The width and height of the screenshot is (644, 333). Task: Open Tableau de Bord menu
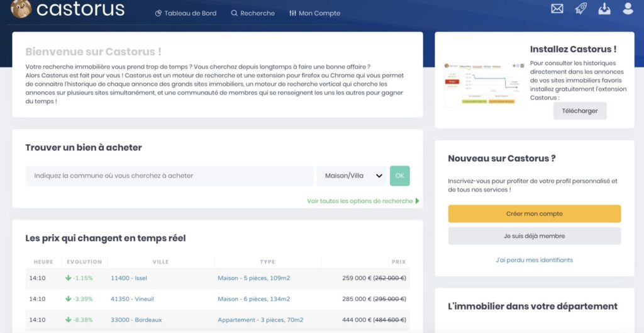click(x=186, y=13)
